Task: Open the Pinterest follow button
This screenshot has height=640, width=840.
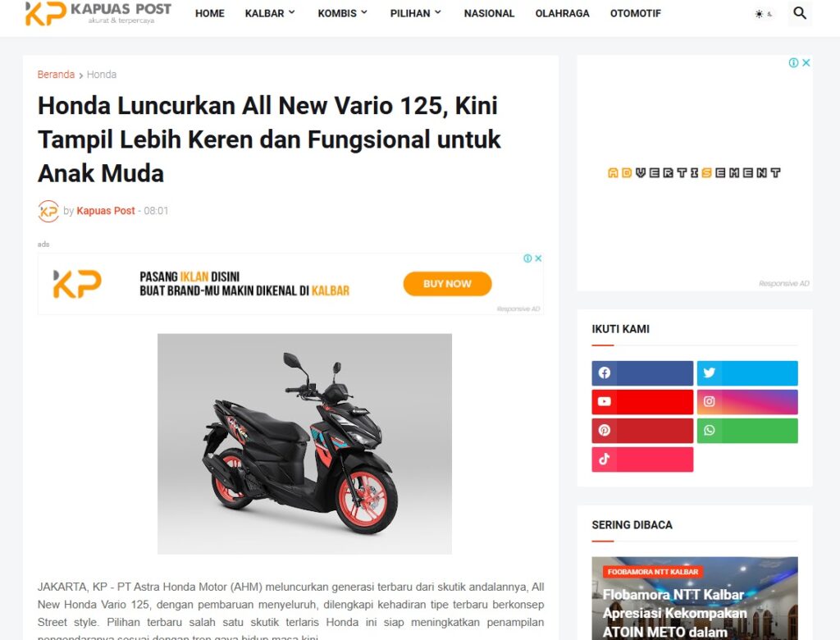Action: pyautogui.click(x=642, y=431)
